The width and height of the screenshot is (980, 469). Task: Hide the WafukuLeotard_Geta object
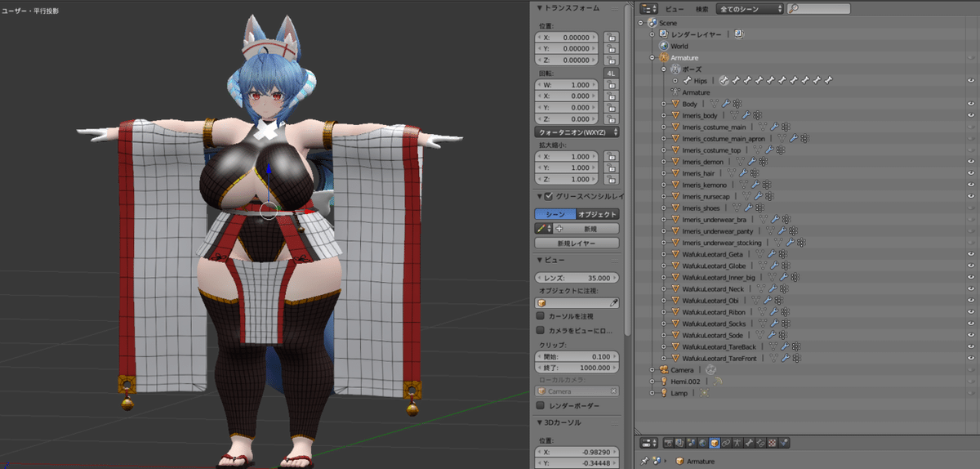[971, 254]
